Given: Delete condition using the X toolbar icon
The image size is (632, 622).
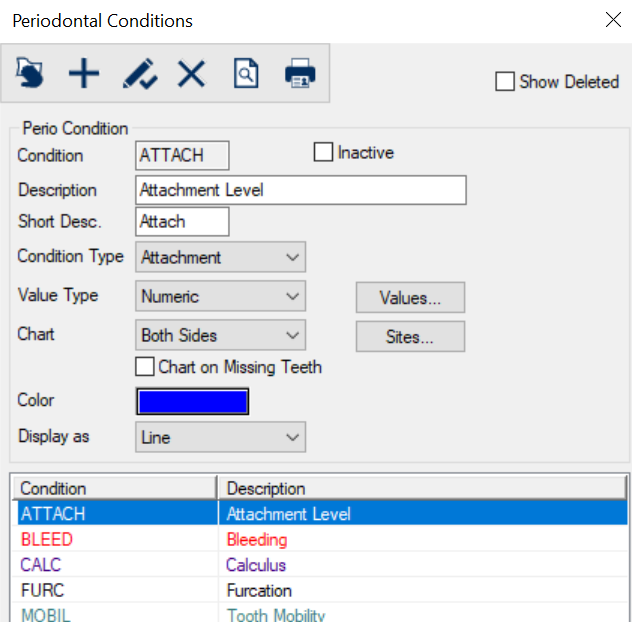Looking at the screenshot, I should (191, 73).
